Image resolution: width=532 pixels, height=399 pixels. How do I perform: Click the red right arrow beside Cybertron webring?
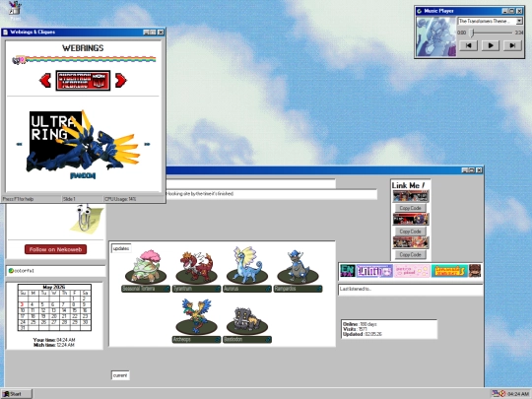point(121,81)
